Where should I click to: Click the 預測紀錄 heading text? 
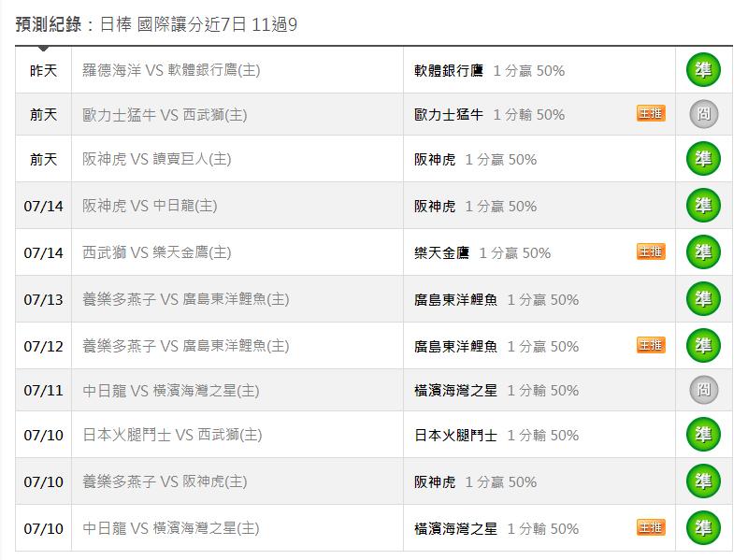49,24
